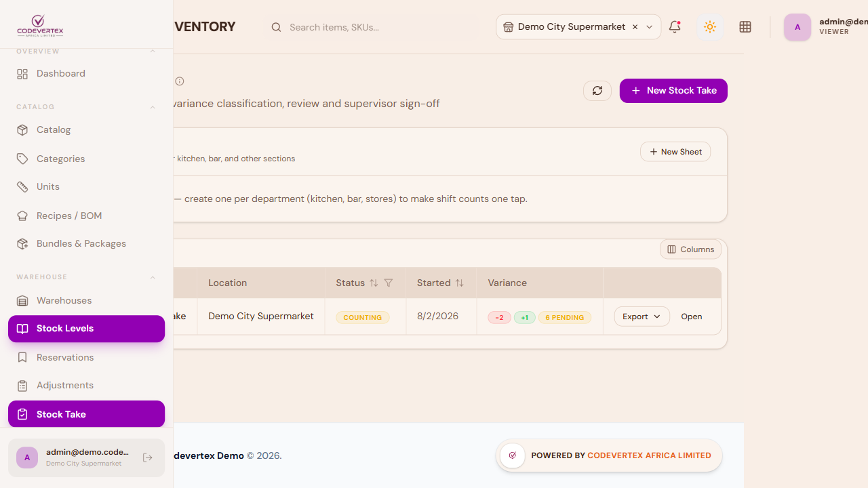Click the admin avatar in top bar
This screenshot has width=868, height=488.
click(797, 27)
